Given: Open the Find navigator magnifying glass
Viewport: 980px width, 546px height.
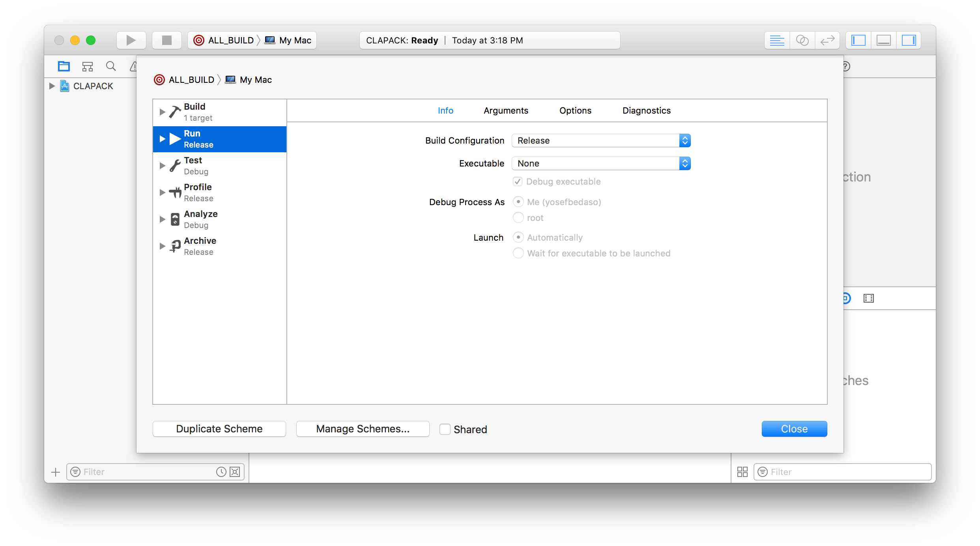Looking at the screenshot, I should pyautogui.click(x=111, y=66).
